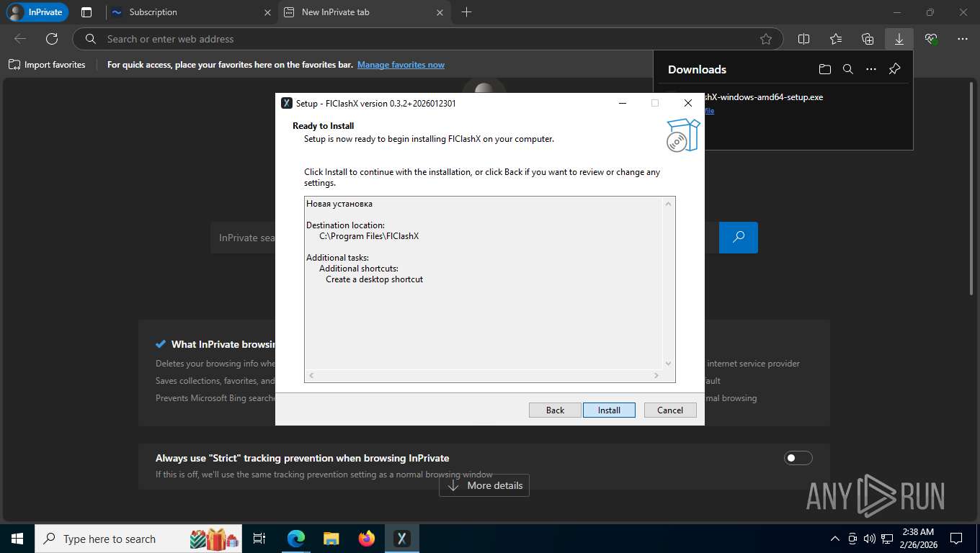Open a new tab with plus icon
This screenshot has width=980, height=553.
point(466,12)
